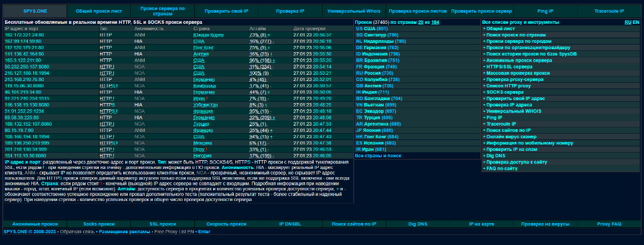Image resolution: width=644 pixels, height=245 pixels.
Task: Click Socks прокси in bottom bar
Action: [x=99, y=224]
